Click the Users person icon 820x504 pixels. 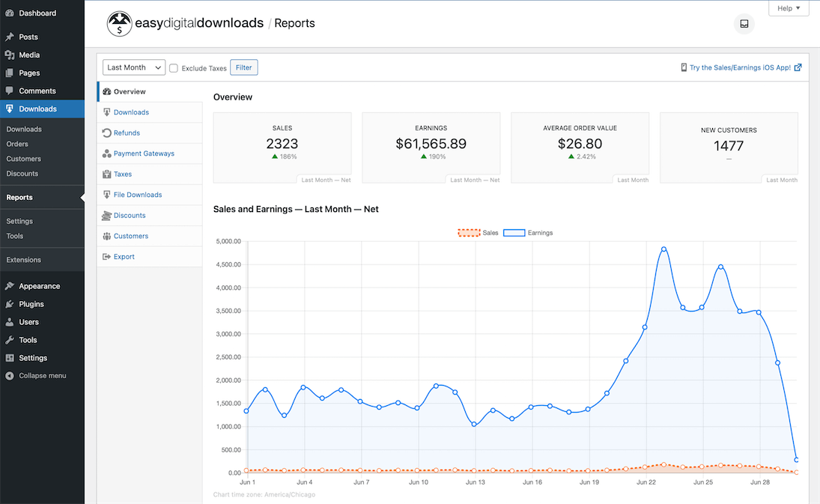(10, 322)
